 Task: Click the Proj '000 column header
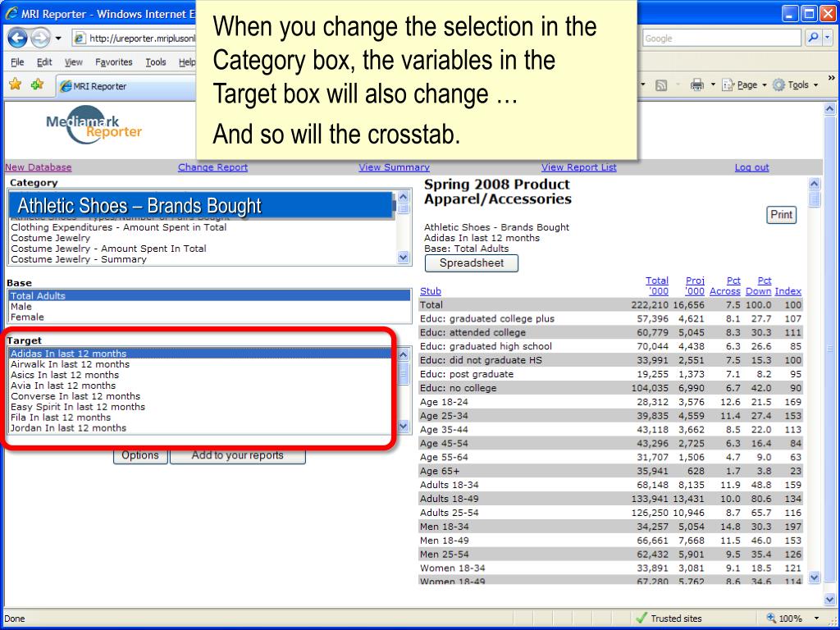(695, 285)
